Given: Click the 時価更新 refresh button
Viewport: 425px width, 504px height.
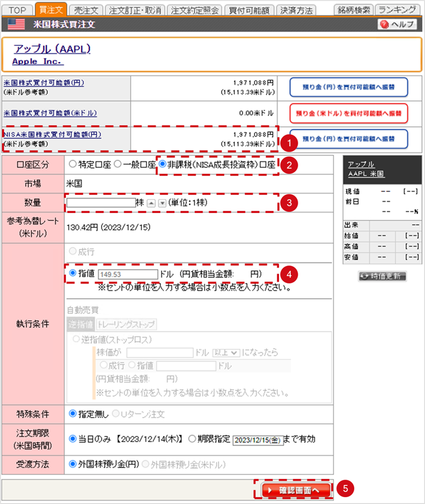Looking at the screenshot, I should pyautogui.click(x=382, y=276).
